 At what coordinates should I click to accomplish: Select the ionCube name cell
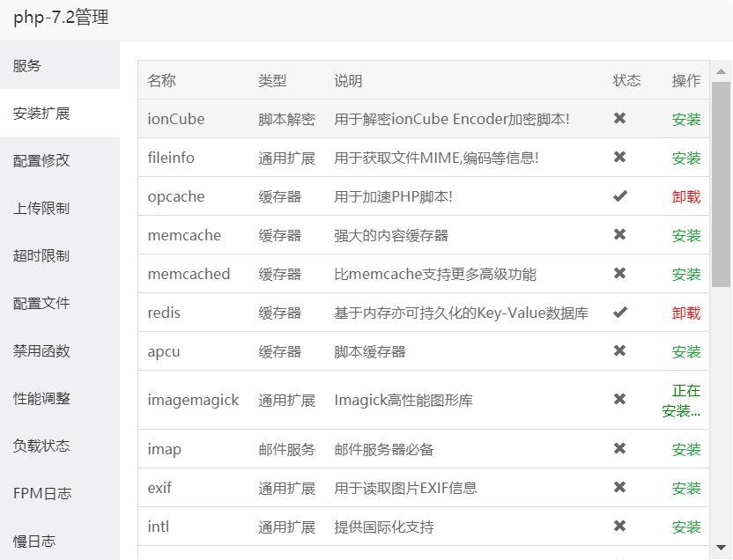click(176, 119)
